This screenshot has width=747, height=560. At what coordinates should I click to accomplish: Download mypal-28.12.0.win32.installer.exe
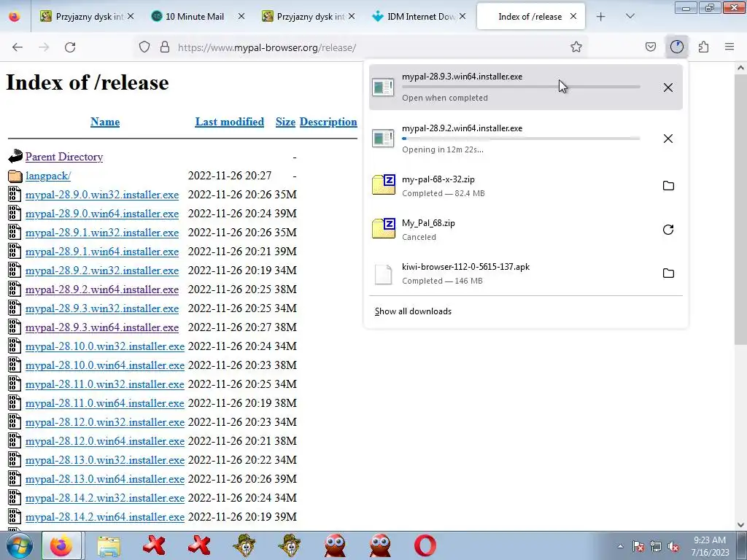(x=105, y=422)
